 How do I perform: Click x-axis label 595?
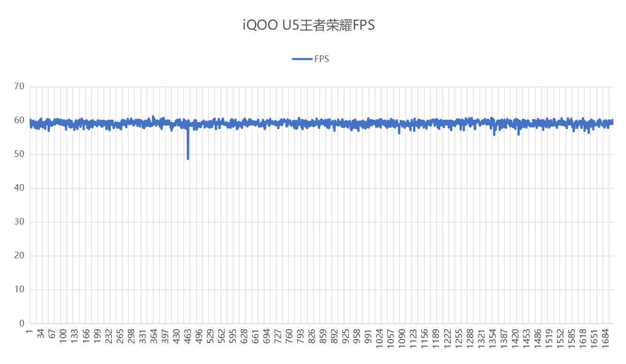point(234,336)
